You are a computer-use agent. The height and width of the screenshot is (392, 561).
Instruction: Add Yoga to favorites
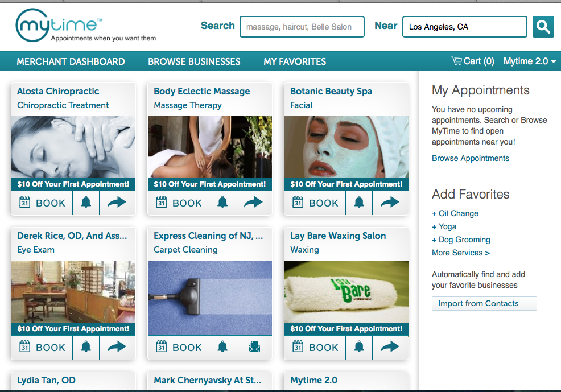[x=444, y=227]
